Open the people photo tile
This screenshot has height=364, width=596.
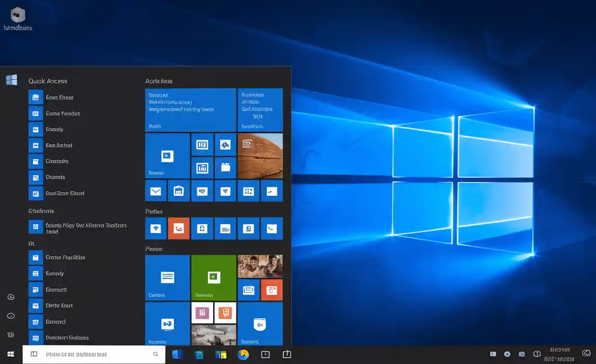(x=260, y=266)
